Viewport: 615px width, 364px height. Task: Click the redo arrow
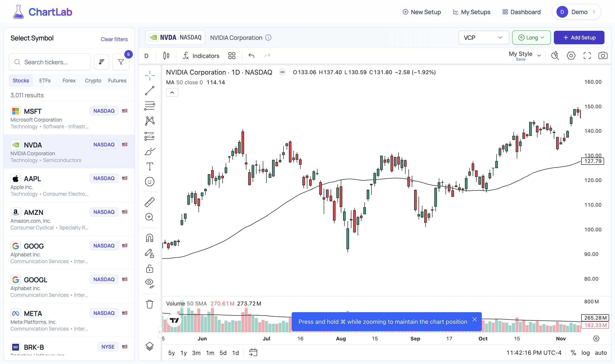pyautogui.click(x=267, y=56)
